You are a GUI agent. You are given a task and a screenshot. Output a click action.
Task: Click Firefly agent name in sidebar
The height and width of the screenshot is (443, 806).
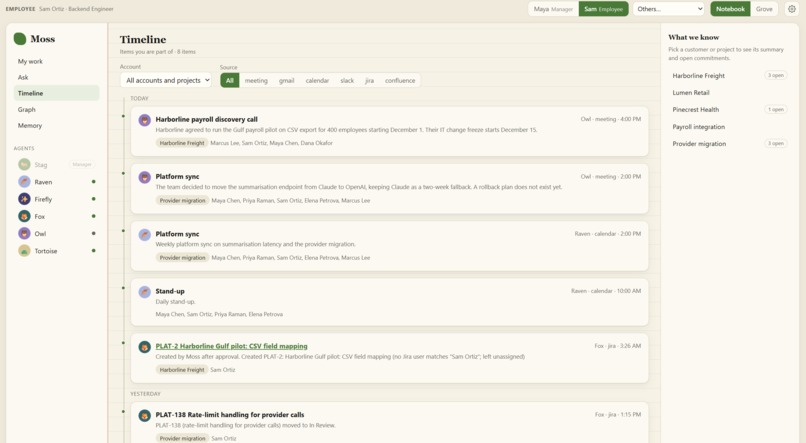pyautogui.click(x=43, y=199)
